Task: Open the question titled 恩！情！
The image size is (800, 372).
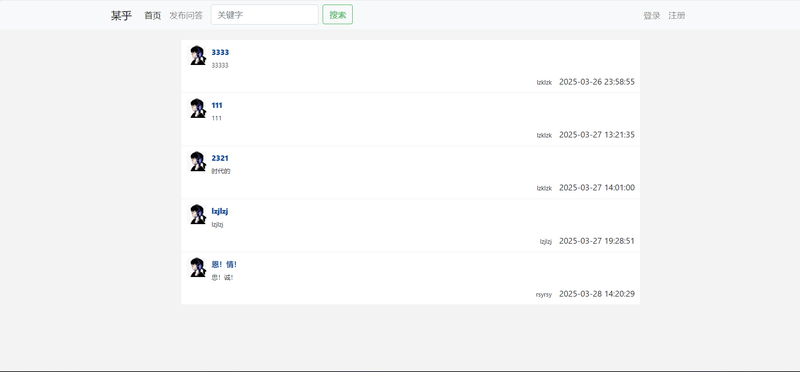Action: click(224, 265)
